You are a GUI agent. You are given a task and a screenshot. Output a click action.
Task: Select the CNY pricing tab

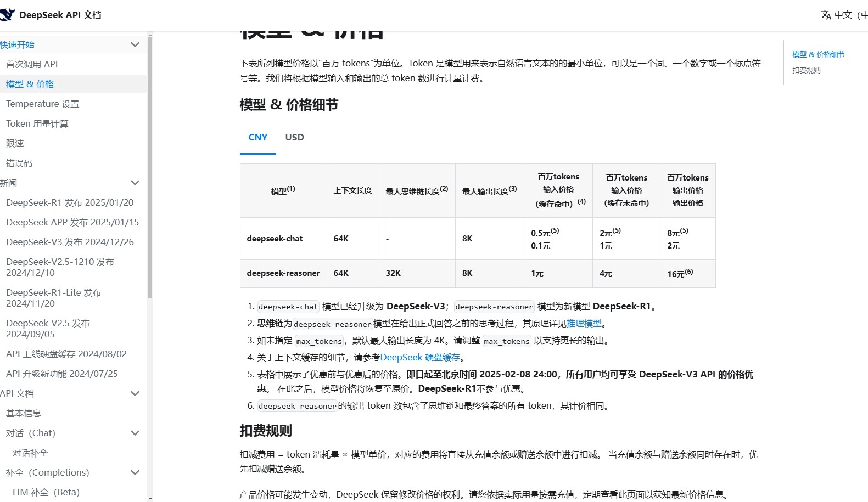point(257,137)
